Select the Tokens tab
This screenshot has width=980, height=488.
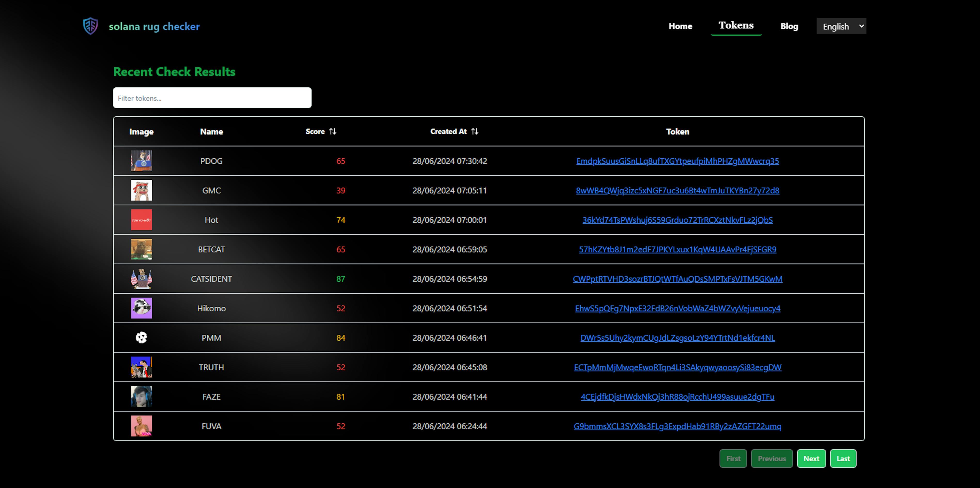click(736, 26)
